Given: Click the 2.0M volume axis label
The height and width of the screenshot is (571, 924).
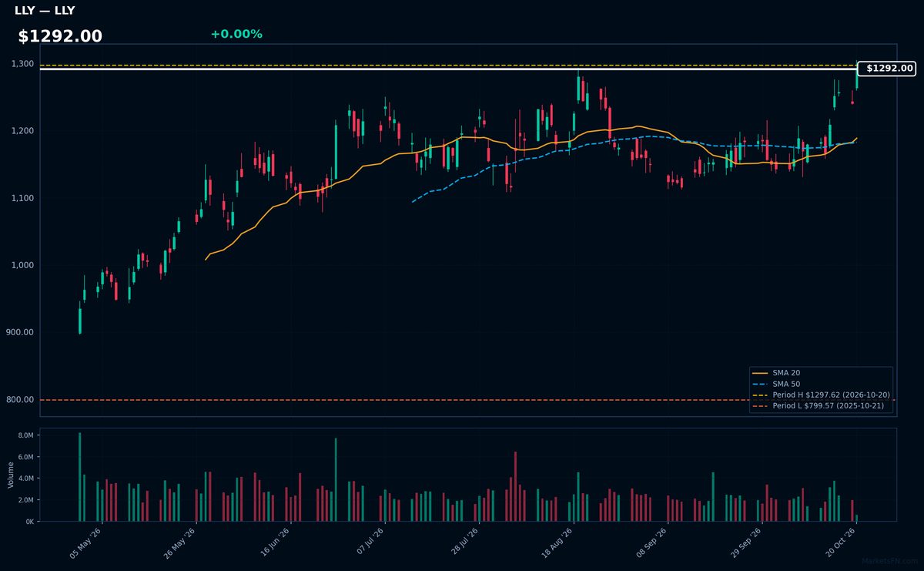Looking at the screenshot, I should coord(27,500).
